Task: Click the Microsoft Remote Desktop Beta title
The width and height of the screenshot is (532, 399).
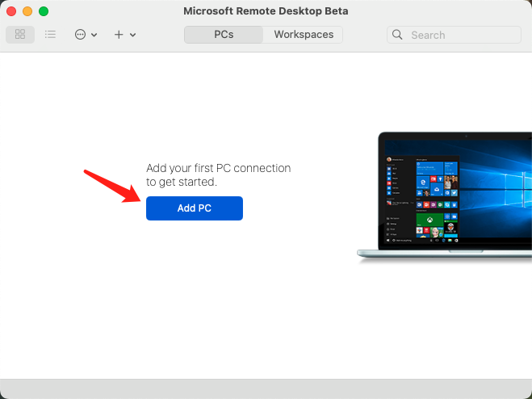Action: pyautogui.click(x=266, y=10)
